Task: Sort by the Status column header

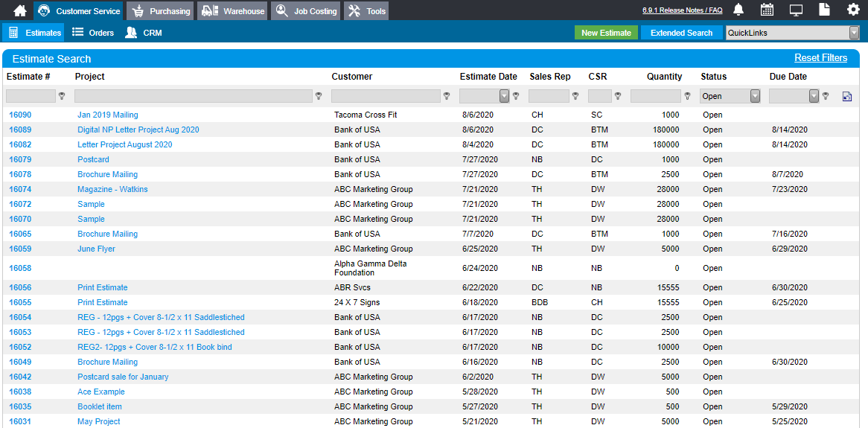Action: tap(714, 77)
